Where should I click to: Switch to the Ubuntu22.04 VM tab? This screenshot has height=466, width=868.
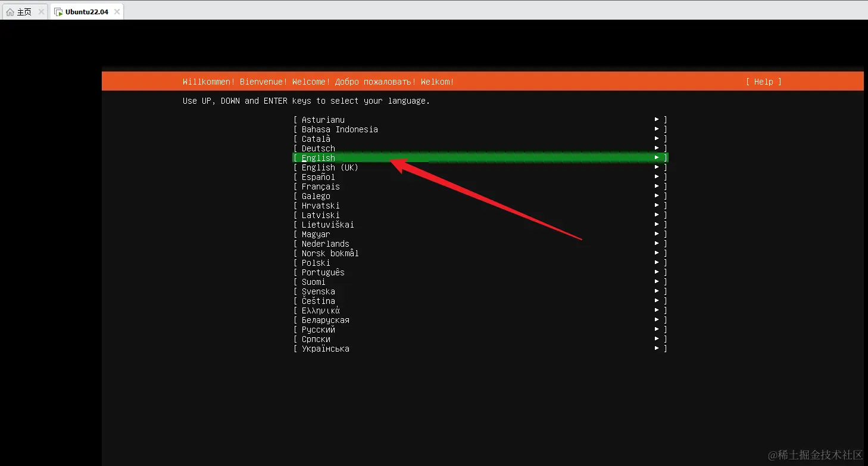point(87,12)
